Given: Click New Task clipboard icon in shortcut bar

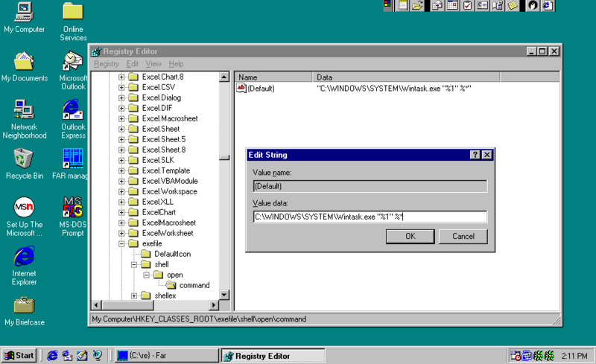Looking at the screenshot, I should (x=468, y=5).
